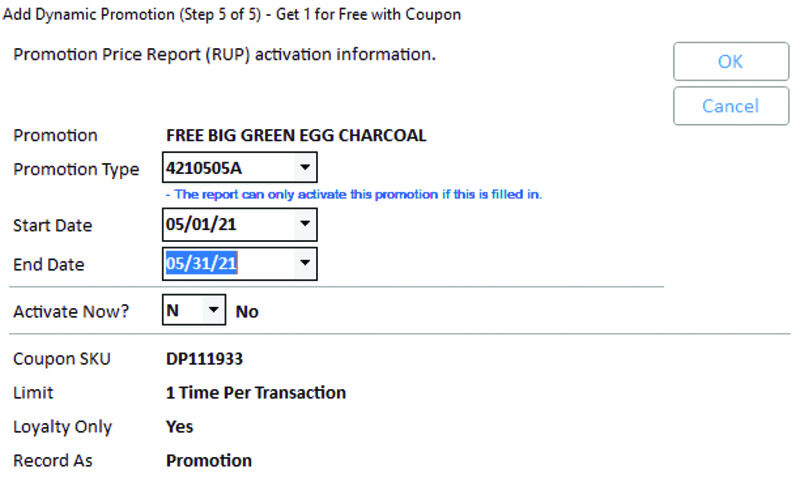This screenshot has height=486, width=800.
Task: Open the Promotion Type dropdown arrow
Action: pyautogui.click(x=305, y=168)
